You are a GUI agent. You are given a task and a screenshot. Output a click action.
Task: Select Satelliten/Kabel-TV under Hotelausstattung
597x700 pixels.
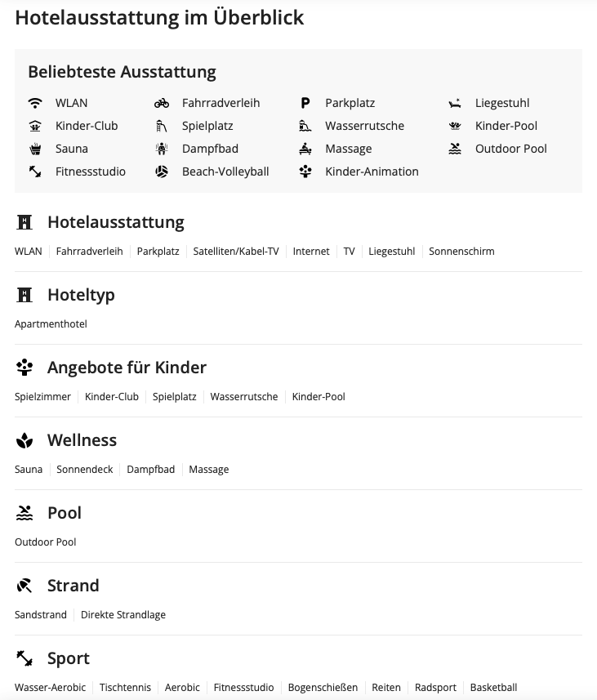pos(236,252)
